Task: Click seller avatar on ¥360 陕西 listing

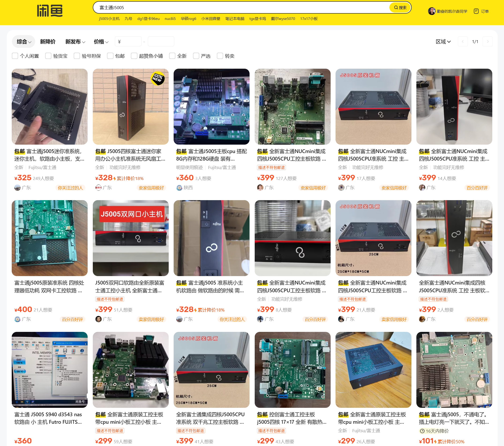Action: pos(179,188)
